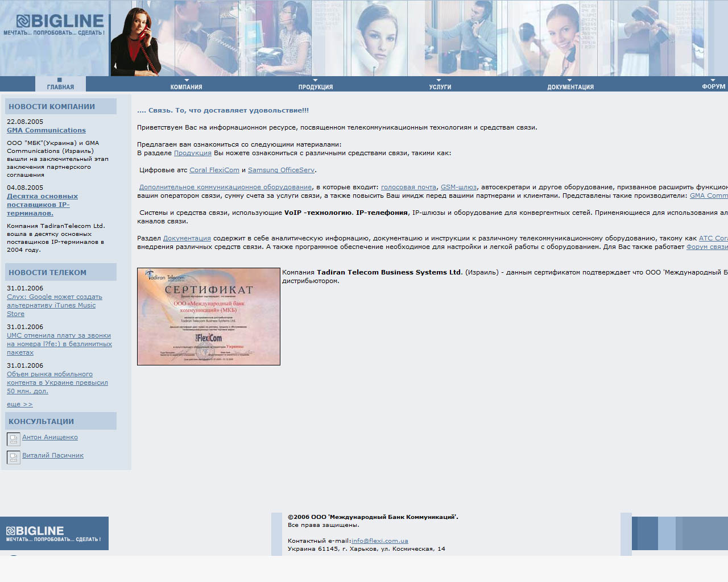Click the headline Связь. То, что доставляет удовольствие
The height and width of the screenshot is (582, 728).
click(223, 110)
